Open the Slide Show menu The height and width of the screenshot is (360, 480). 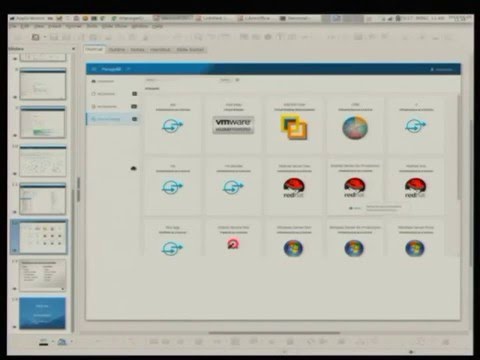pyautogui.click(x=114, y=26)
